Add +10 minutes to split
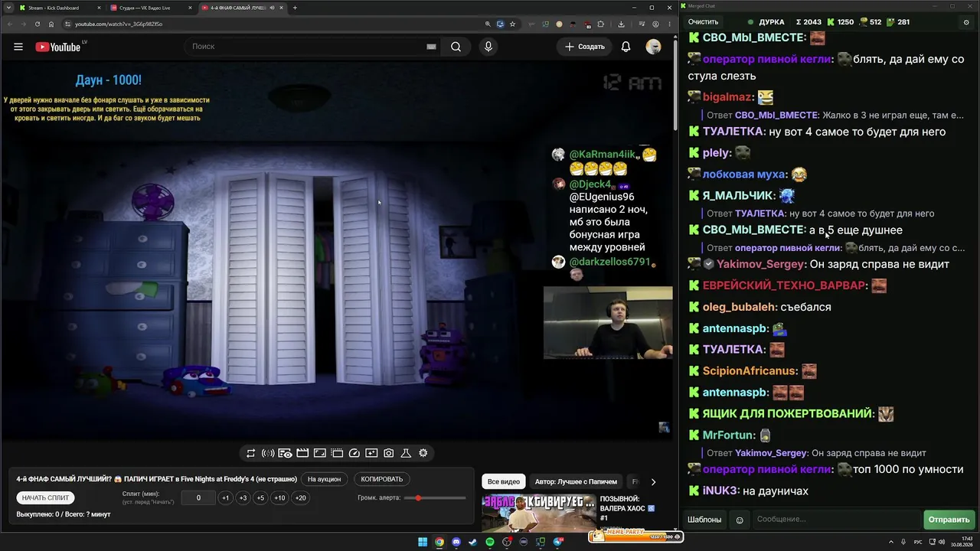The width and height of the screenshot is (980, 551). pyautogui.click(x=279, y=498)
